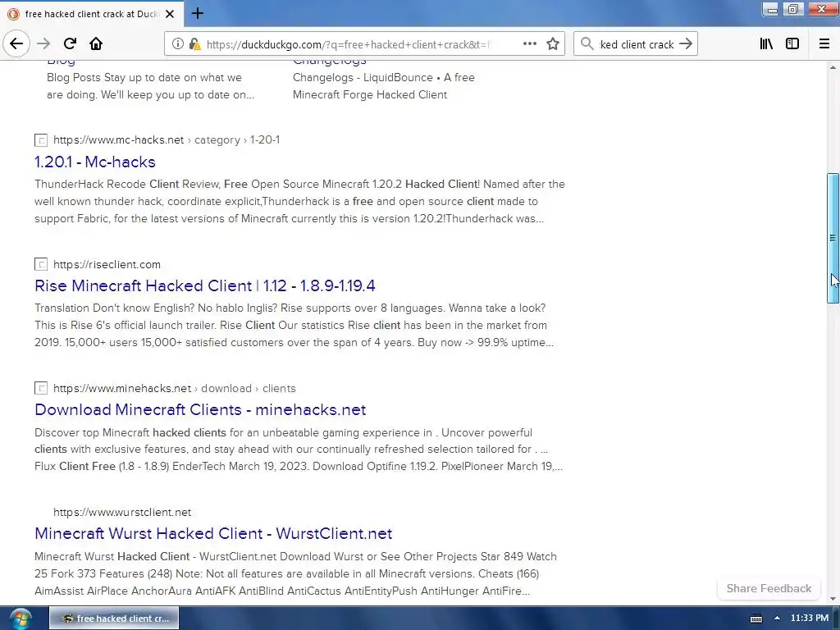This screenshot has height=630, width=840.
Task: Select the free hacked client crack tab
Action: [x=91, y=14]
